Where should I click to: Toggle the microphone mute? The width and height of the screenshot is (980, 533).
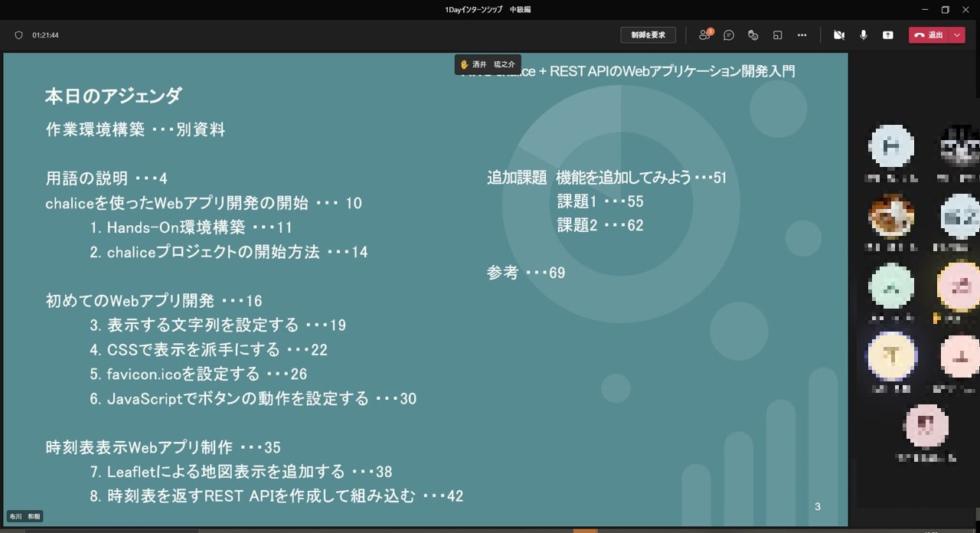tap(864, 35)
